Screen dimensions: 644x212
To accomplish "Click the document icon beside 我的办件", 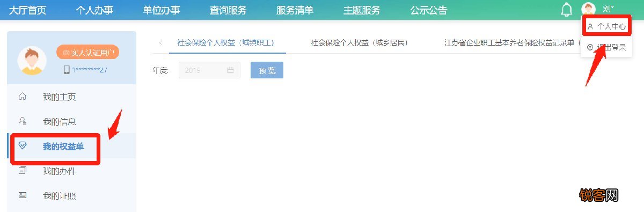I will coord(23,171).
